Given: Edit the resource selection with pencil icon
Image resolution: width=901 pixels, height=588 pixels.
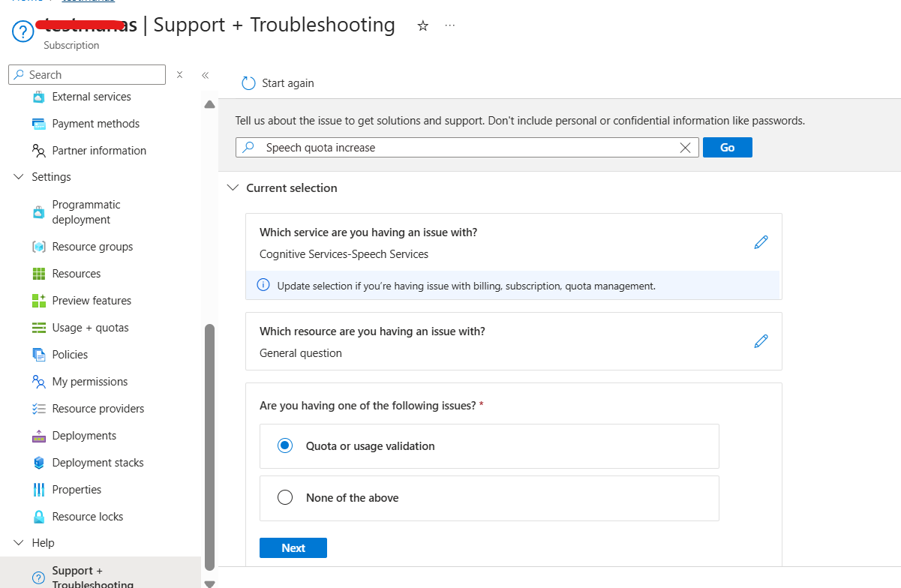Looking at the screenshot, I should coord(761,341).
